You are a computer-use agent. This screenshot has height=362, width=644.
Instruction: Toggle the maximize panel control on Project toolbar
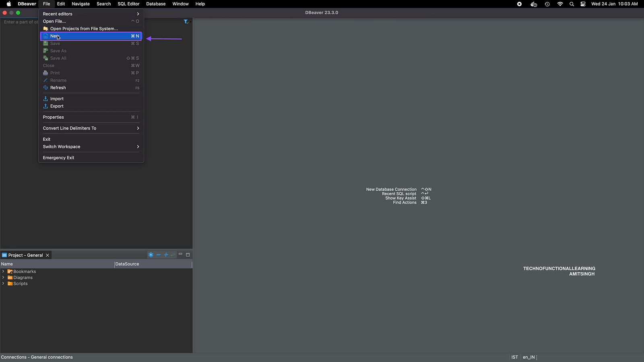coord(188,255)
